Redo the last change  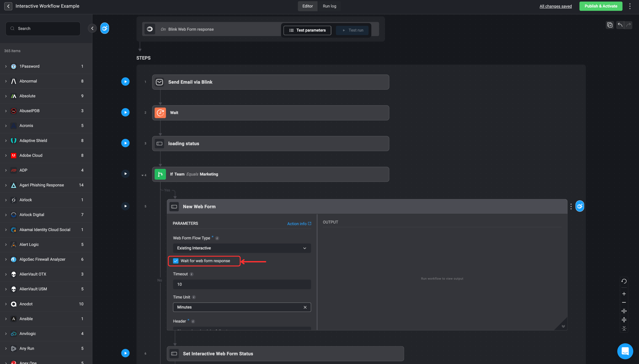pos(628,25)
